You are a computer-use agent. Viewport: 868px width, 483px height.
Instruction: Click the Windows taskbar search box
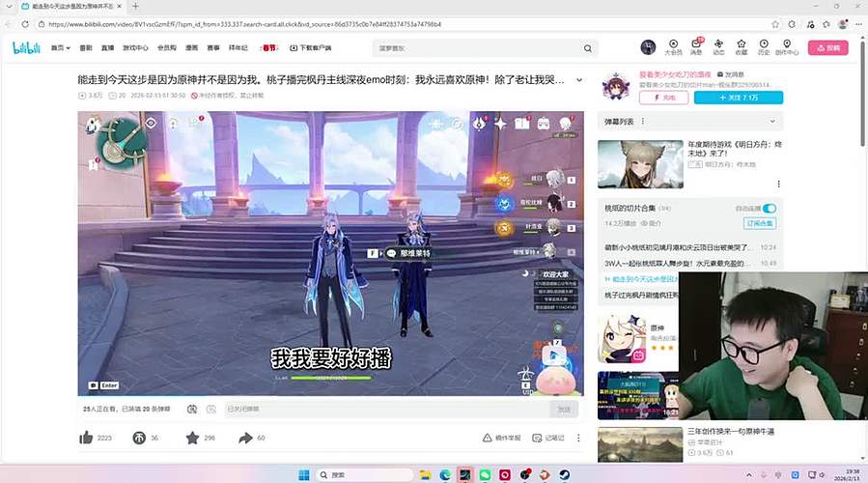point(365,474)
